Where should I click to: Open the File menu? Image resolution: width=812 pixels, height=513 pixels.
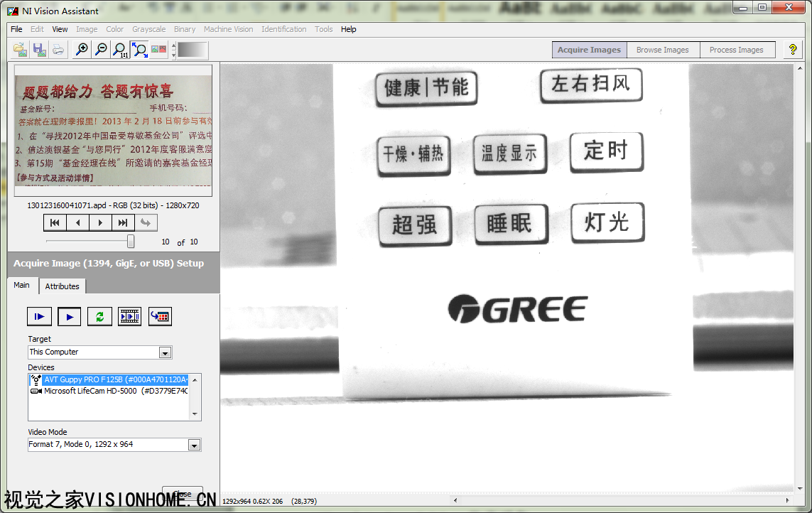[x=16, y=29]
